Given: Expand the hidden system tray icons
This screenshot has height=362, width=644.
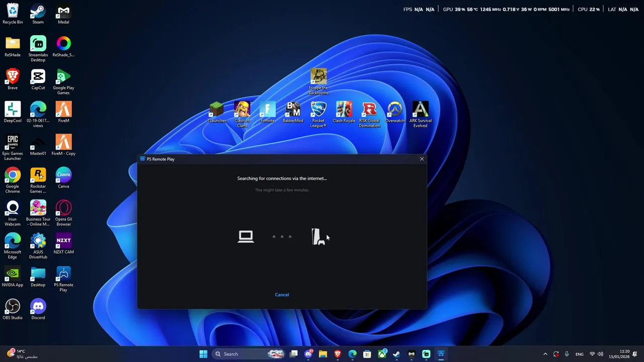Looking at the screenshot, I should coord(545,354).
